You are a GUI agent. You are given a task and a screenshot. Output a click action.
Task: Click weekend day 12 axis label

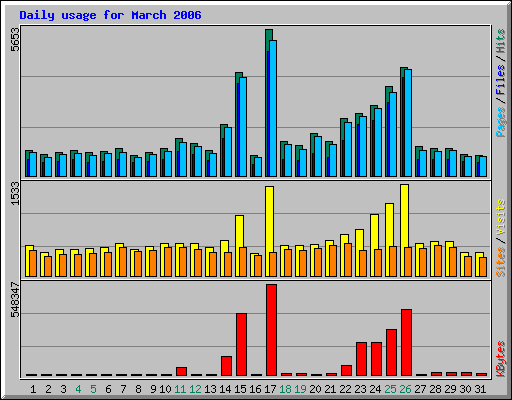(195, 389)
